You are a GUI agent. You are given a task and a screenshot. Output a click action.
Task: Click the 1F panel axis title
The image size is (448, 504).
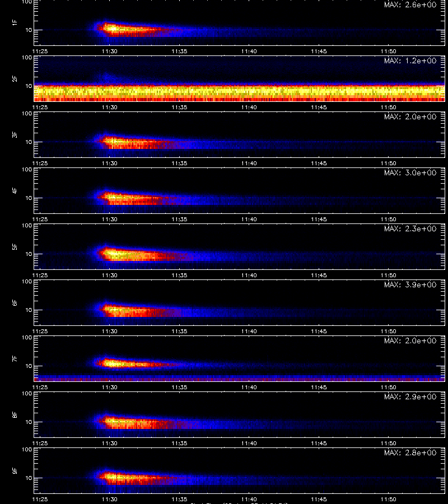pyautogui.click(x=15, y=23)
